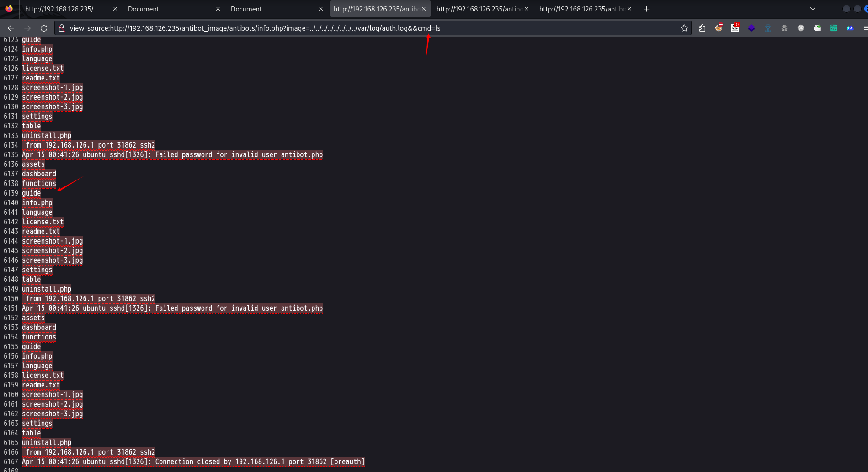Open the blue detective-figure extension
Viewport: 868px width, 472px height.
click(768, 28)
